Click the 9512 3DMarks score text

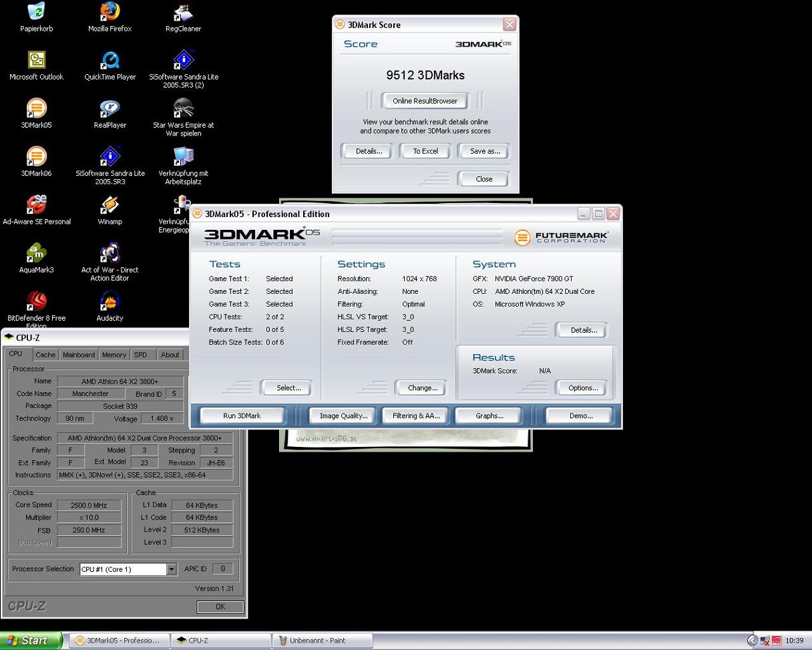425,75
